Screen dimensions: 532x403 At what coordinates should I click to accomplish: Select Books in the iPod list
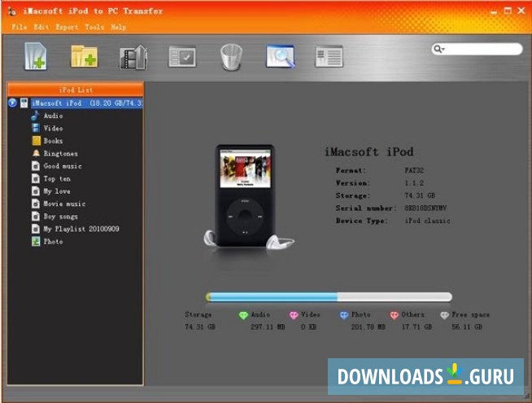point(53,141)
